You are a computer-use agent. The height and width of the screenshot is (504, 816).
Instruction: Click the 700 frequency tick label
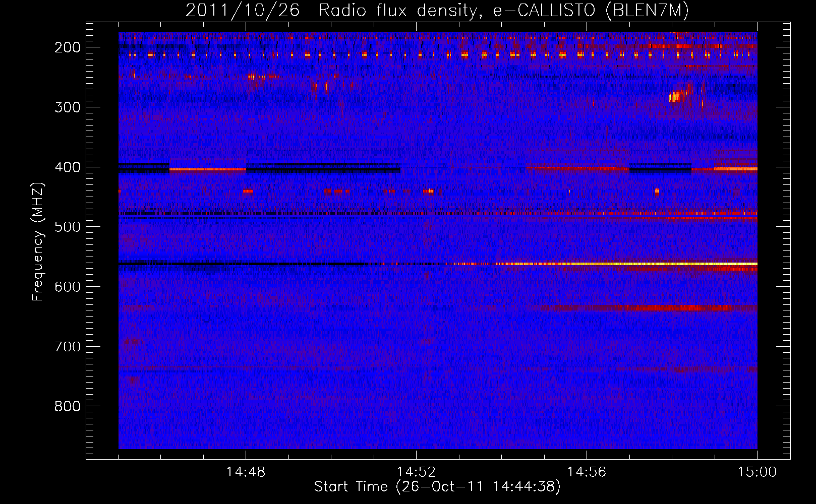(68, 347)
